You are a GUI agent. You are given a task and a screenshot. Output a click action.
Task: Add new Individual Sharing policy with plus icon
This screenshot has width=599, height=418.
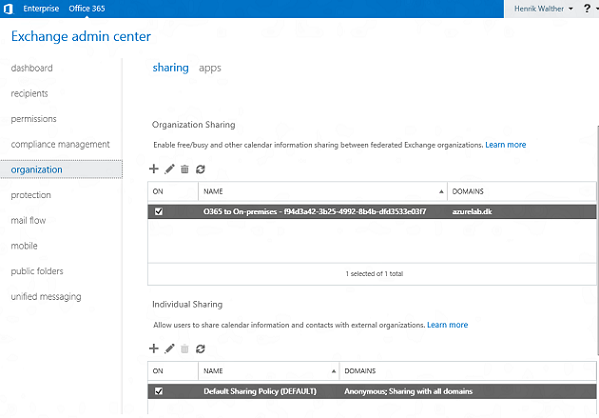pyautogui.click(x=154, y=348)
